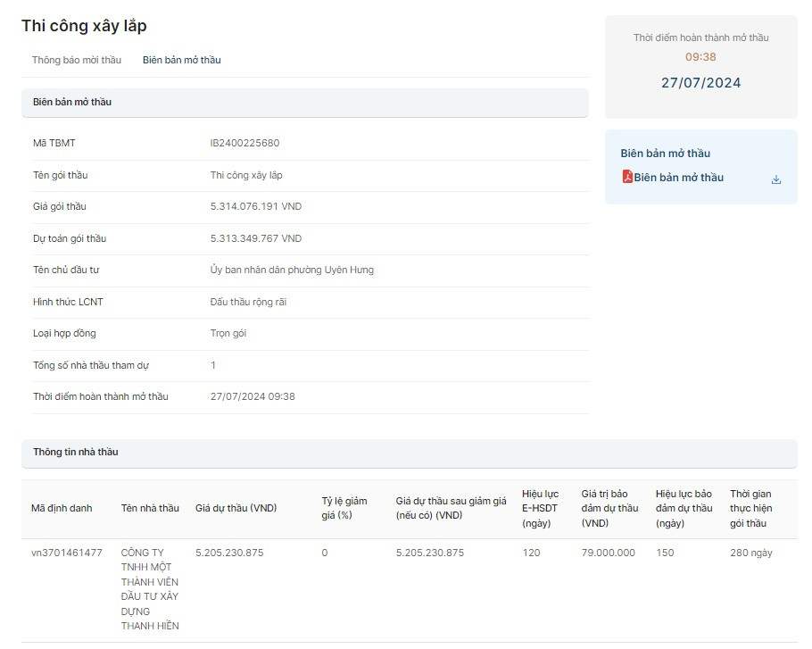
Task: Collapse the Biên bản mở thầu section header
Action: click(x=304, y=103)
